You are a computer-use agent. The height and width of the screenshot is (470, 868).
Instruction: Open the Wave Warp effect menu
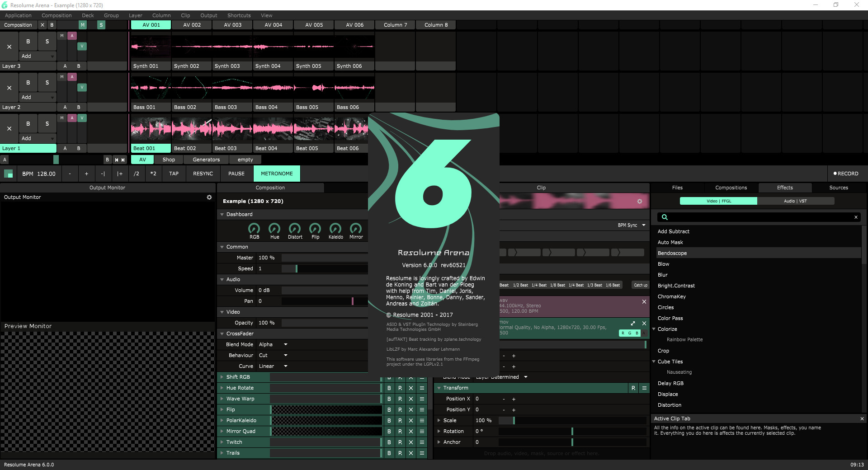pos(422,399)
